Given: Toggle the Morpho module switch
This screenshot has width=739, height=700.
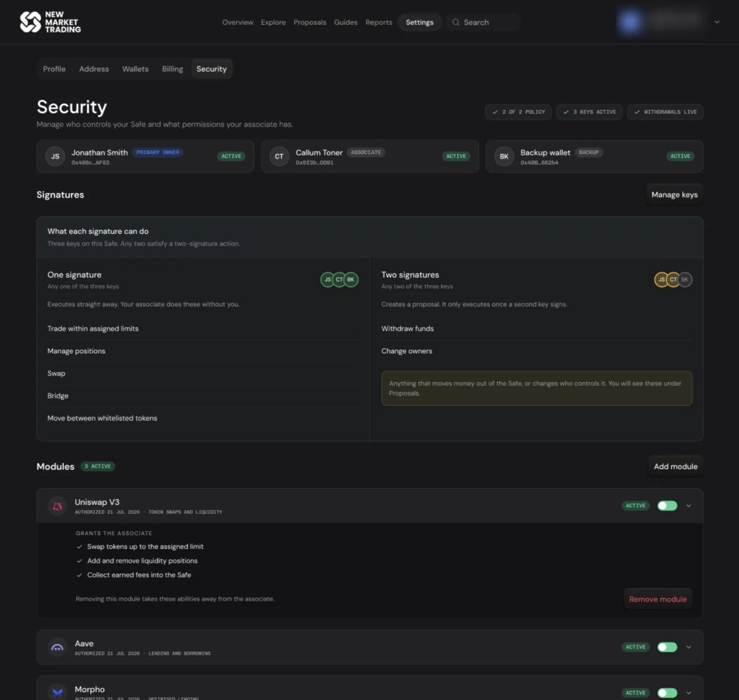Looking at the screenshot, I should [x=667, y=693].
